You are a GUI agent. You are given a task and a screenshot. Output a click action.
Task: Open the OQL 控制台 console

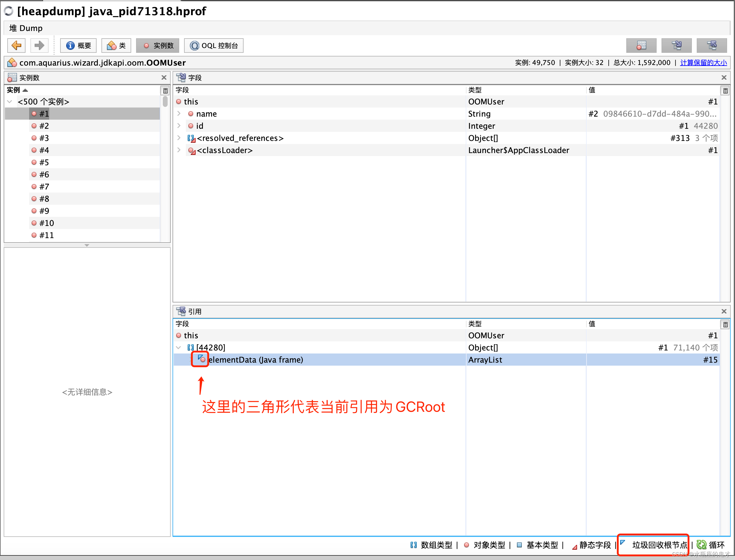click(214, 46)
